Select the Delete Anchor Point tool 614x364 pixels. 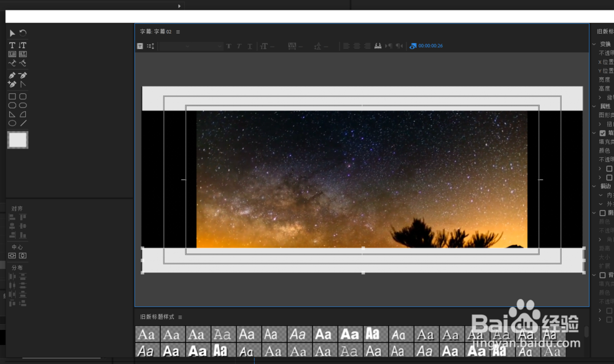click(x=23, y=76)
